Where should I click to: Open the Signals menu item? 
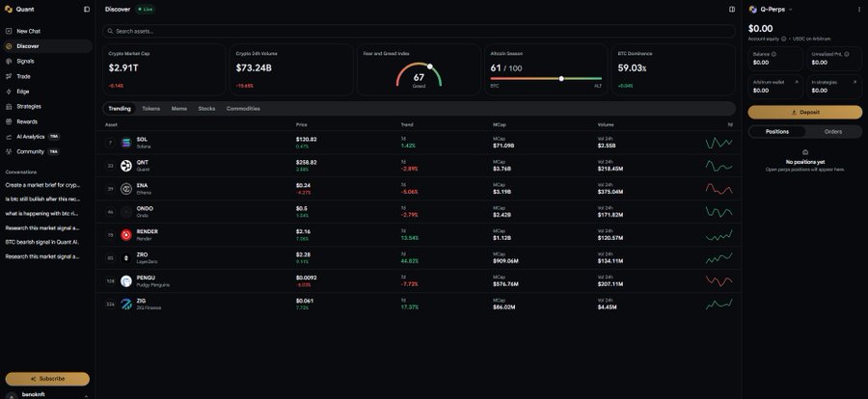tap(47, 62)
